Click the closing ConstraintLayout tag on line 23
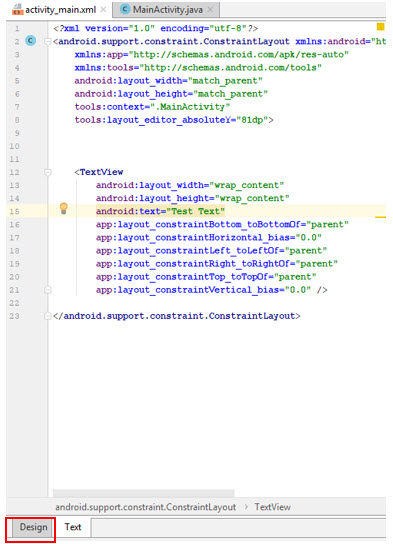 click(x=177, y=316)
